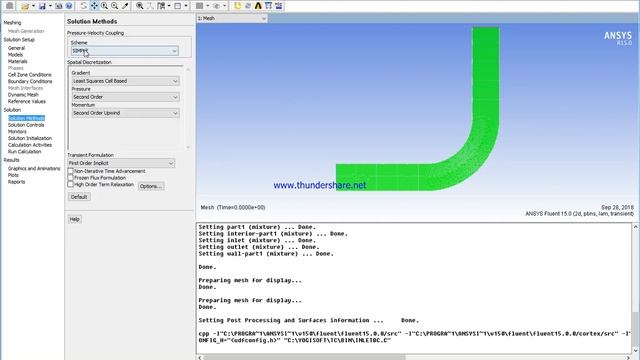
Task: Click the Default button
Action: [x=79, y=197]
